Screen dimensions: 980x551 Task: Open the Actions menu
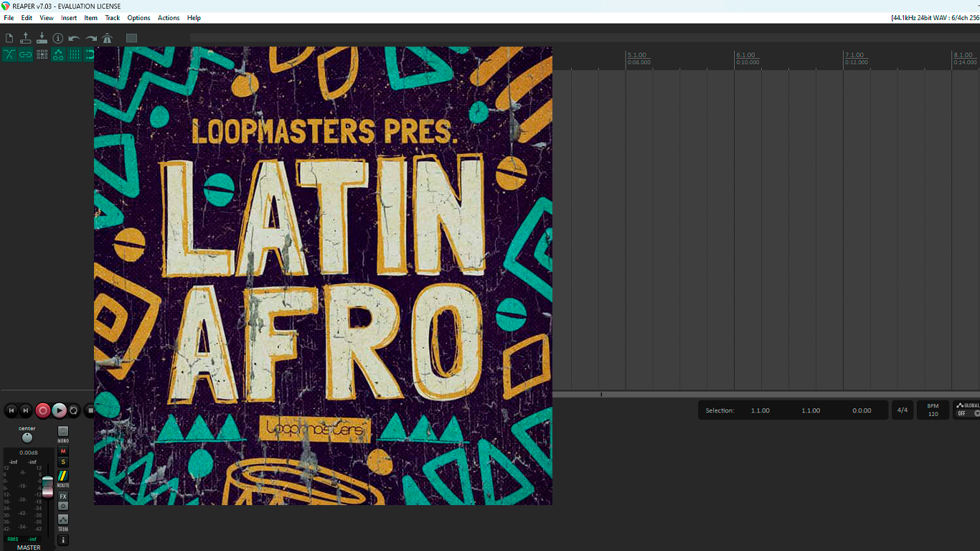[x=169, y=18]
